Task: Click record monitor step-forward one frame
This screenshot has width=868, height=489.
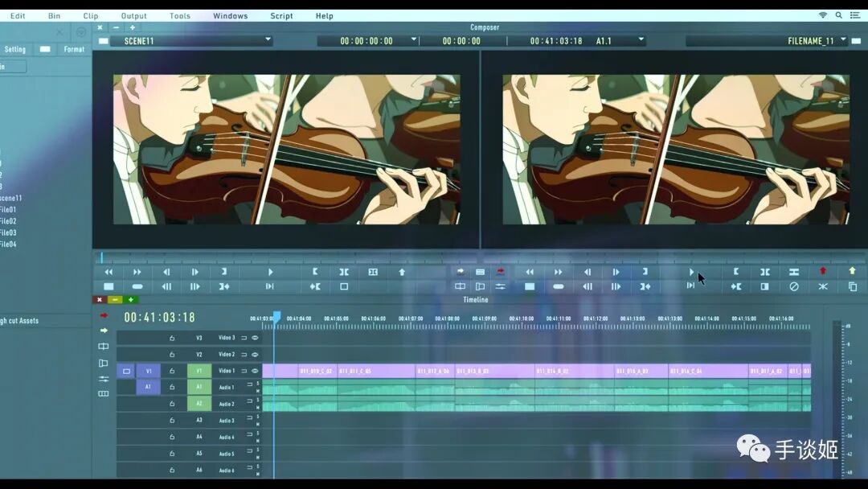Action: [616, 272]
